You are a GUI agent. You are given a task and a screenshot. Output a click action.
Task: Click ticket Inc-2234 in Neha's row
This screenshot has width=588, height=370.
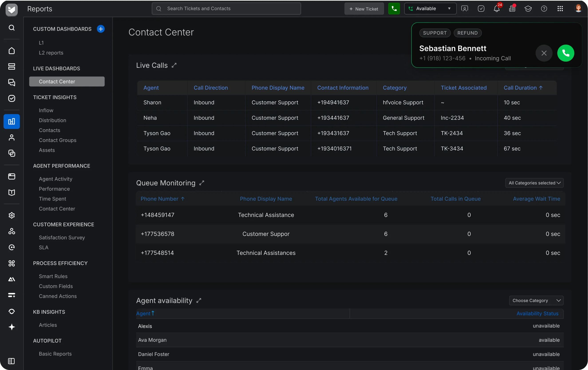coord(452,118)
